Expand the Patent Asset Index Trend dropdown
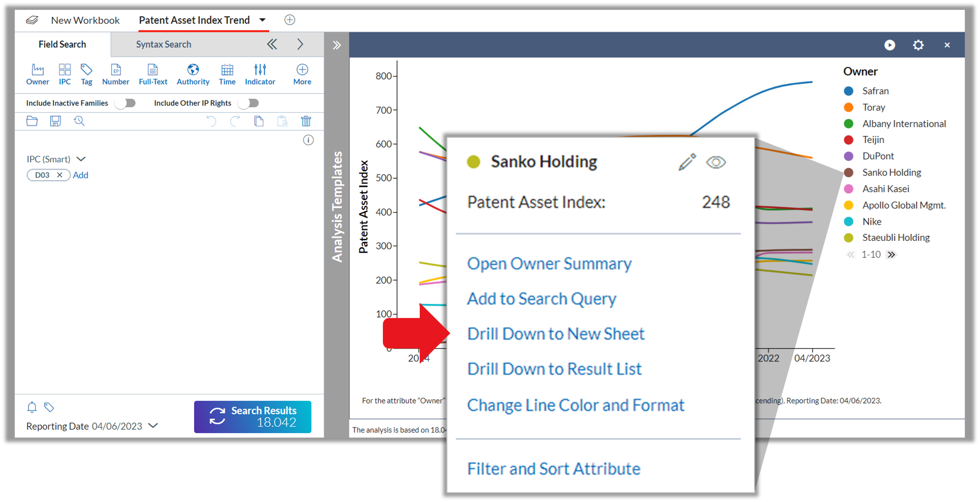980x502 pixels. 262,20
